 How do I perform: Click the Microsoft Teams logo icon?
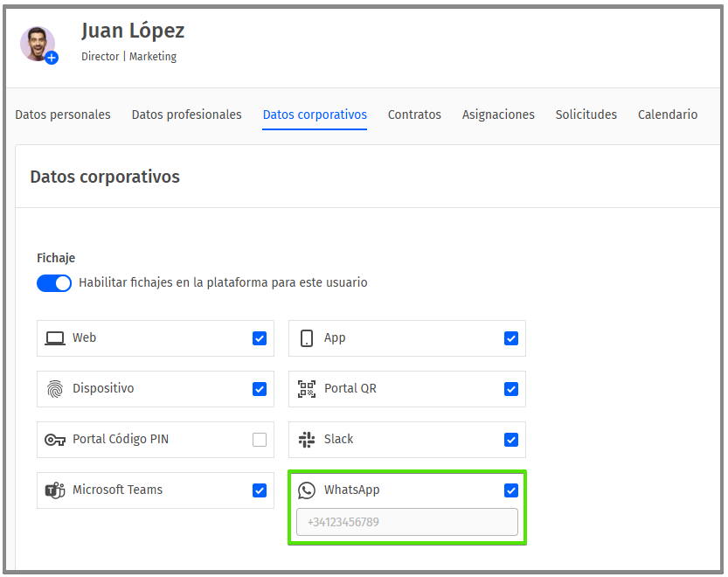(x=53, y=490)
